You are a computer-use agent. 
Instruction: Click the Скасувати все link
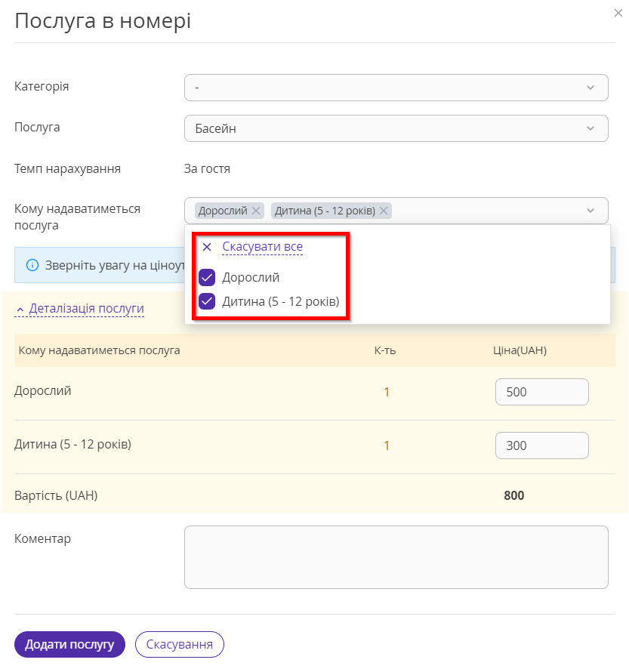click(262, 247)
